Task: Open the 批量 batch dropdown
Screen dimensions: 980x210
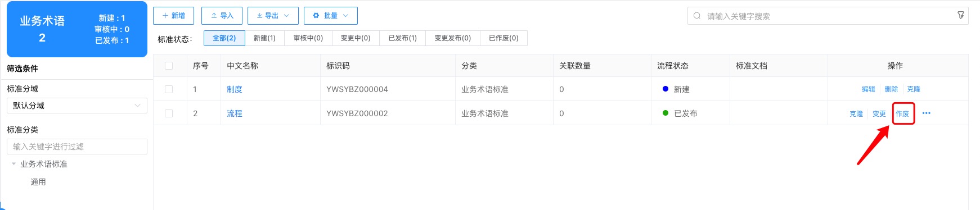Action: pyautogui.click(x=330, y=16)
